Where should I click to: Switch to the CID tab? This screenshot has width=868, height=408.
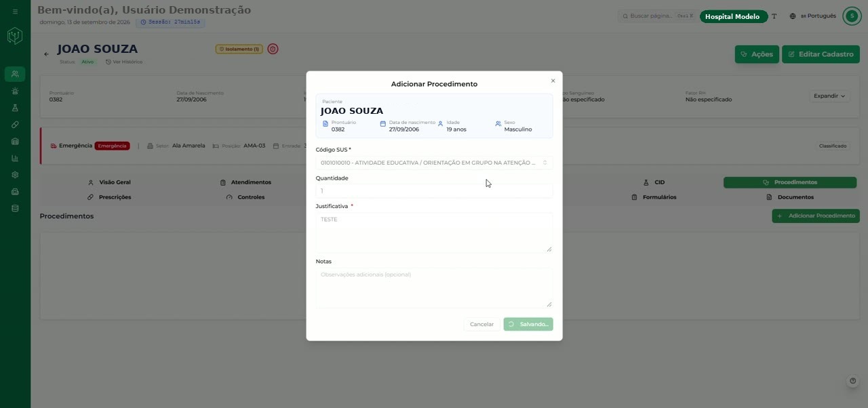point(654,182)
